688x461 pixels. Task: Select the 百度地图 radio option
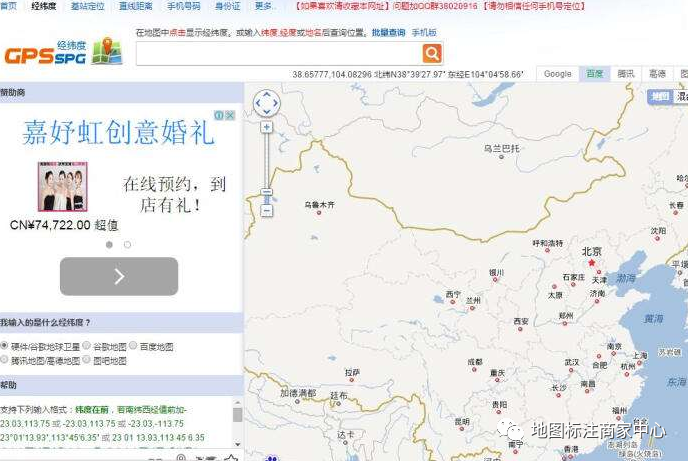pos(133,346)
